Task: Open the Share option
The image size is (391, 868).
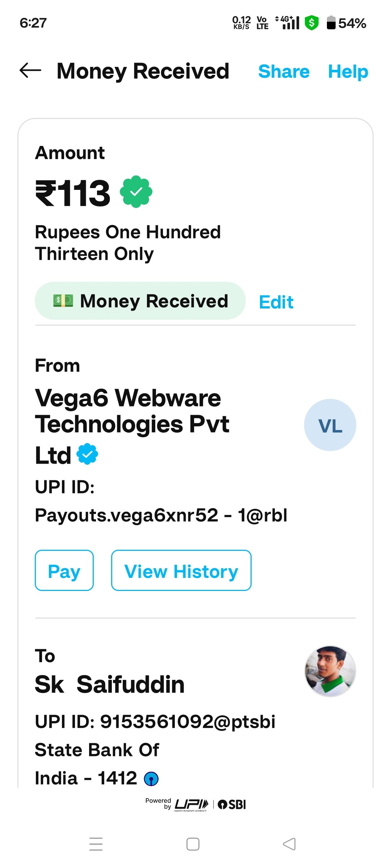Action: click(284, 71)
